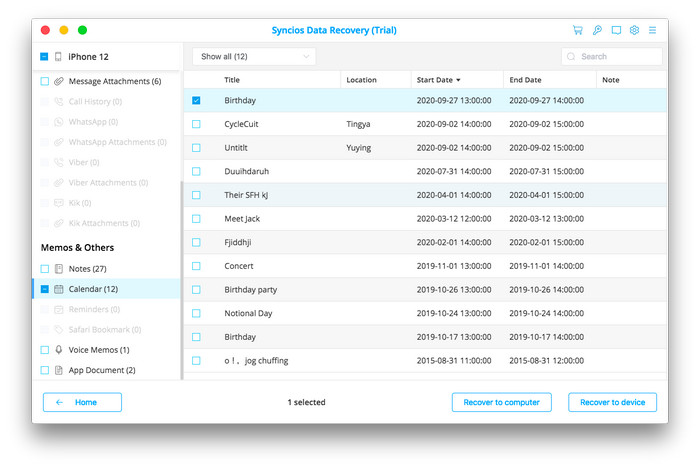Select Message Attachments (6) in the sidebar
Image resolution: width=700 pixels, height=469 pixels.
coord(107,81)
